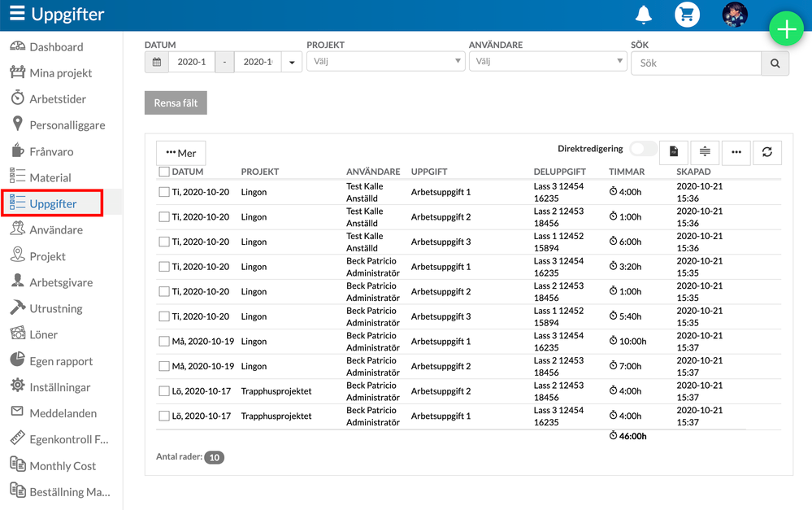Click the Uppgifter sidebar icon
The image size is (812, 510).
tap(17, 203)
